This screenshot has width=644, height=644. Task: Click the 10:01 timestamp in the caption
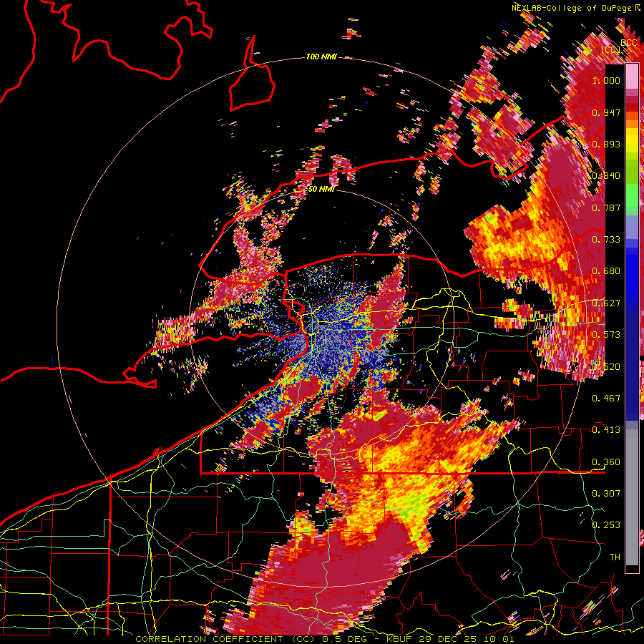500,639
